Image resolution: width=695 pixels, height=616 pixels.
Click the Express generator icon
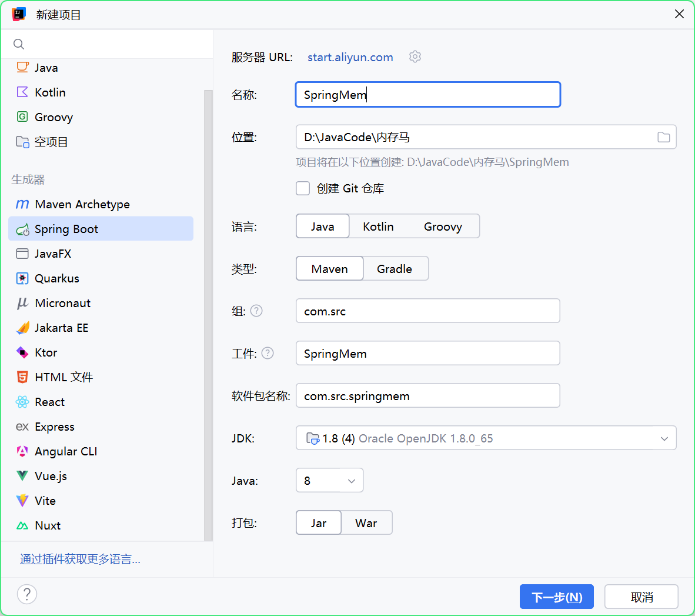[22, 427]
